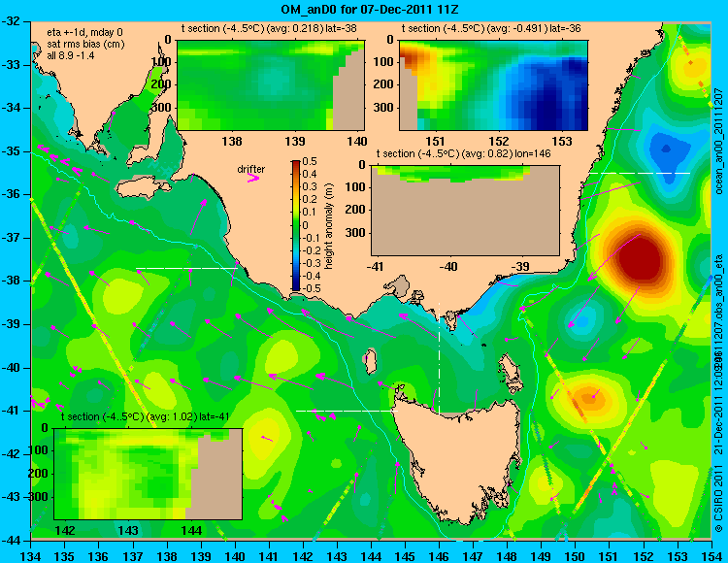Click the 143 label under the lat=-41 inset
The image size is (728, 563).
128,531
